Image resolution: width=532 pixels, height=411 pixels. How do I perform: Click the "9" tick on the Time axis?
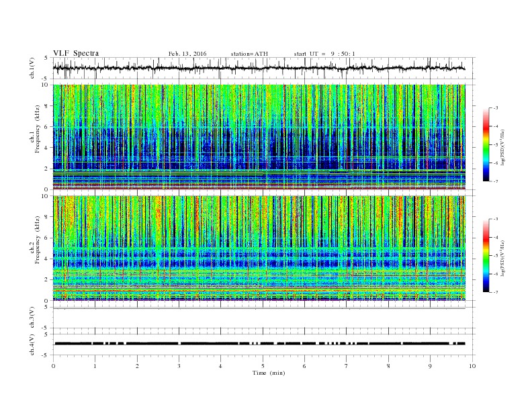click(x=430, y=366)
